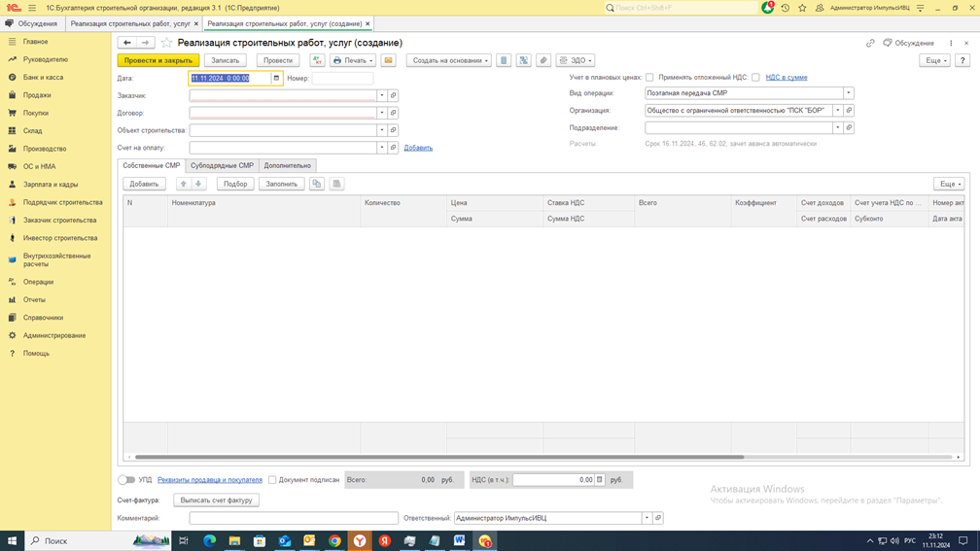Click the Провести и закрыть button
Viewport: 980px width, 551px height.
click(157, 60)
